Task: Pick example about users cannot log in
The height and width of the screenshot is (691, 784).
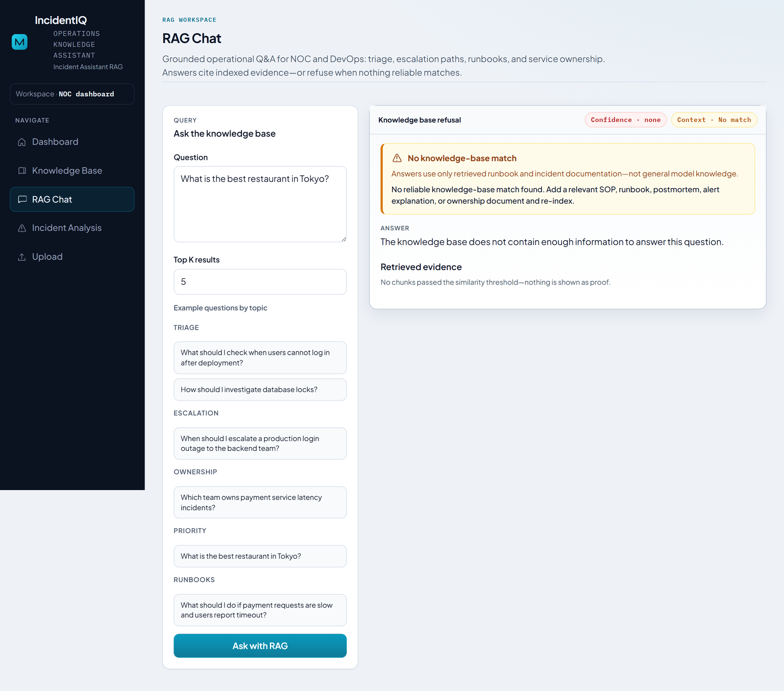Action: point(260,358)
